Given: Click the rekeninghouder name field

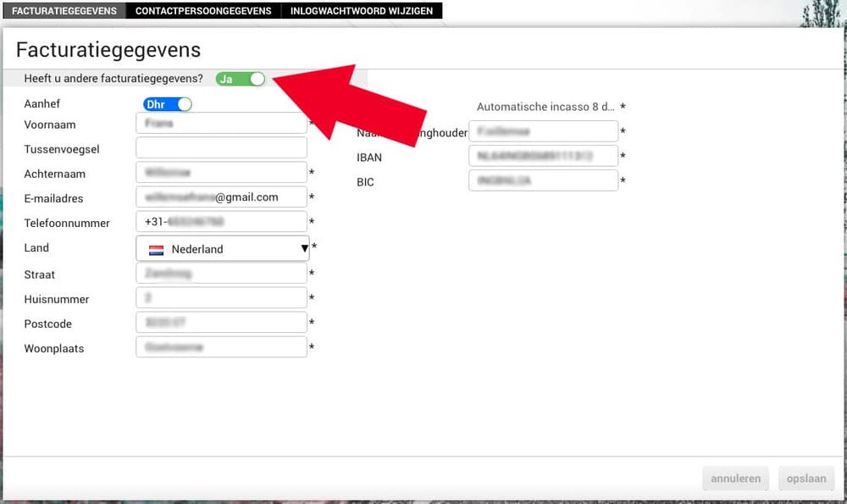Looking at the screenshot, I should coord(544,131).
